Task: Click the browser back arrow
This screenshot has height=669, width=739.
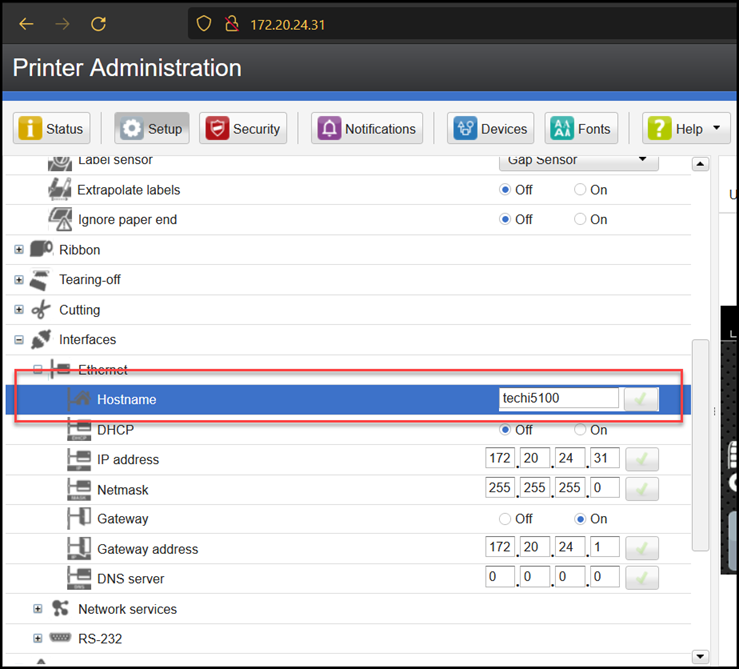Action: 27,23
